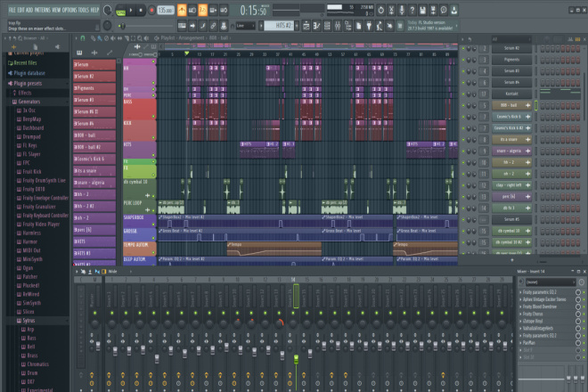
Task: Toggle the playlist magnet snap icon
Action: tap(83, 38)
